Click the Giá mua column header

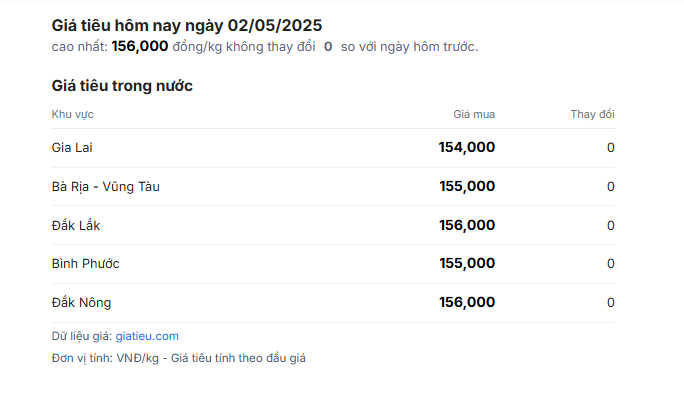(x=474, y=114)
